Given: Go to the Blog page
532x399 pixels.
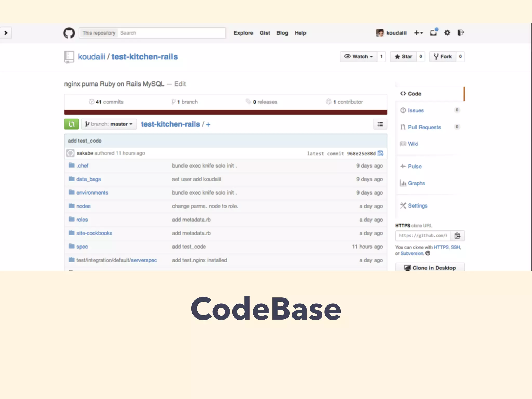Looking at the screenshot, I should (x=282, y=33).
